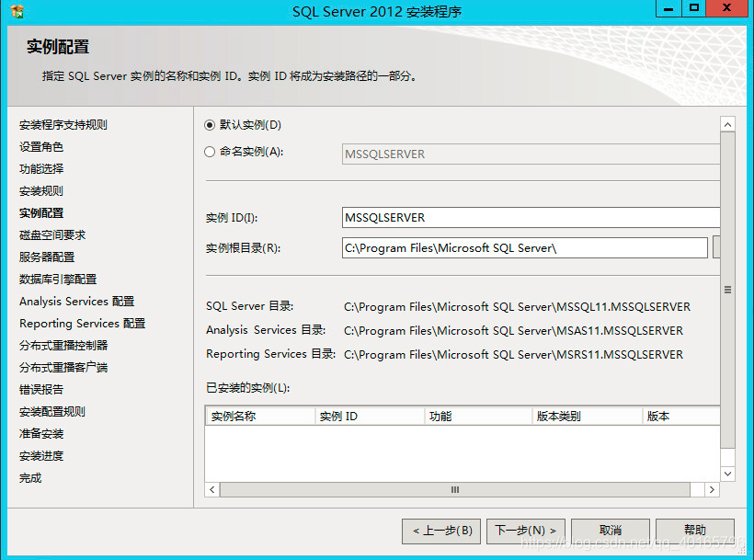Screen dimensions: 754x560
Task: Click the horizontal scrollbar thumb
Action: 455,490
